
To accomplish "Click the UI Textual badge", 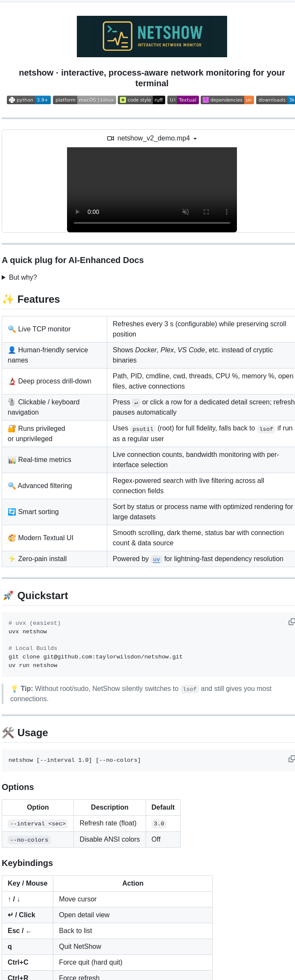I will point(183,100).
